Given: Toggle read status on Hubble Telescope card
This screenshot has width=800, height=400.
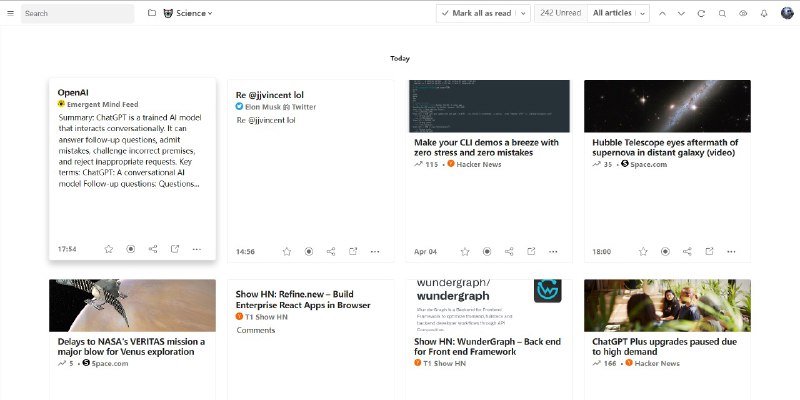Looking at the screenshot, I should point(665,252).
